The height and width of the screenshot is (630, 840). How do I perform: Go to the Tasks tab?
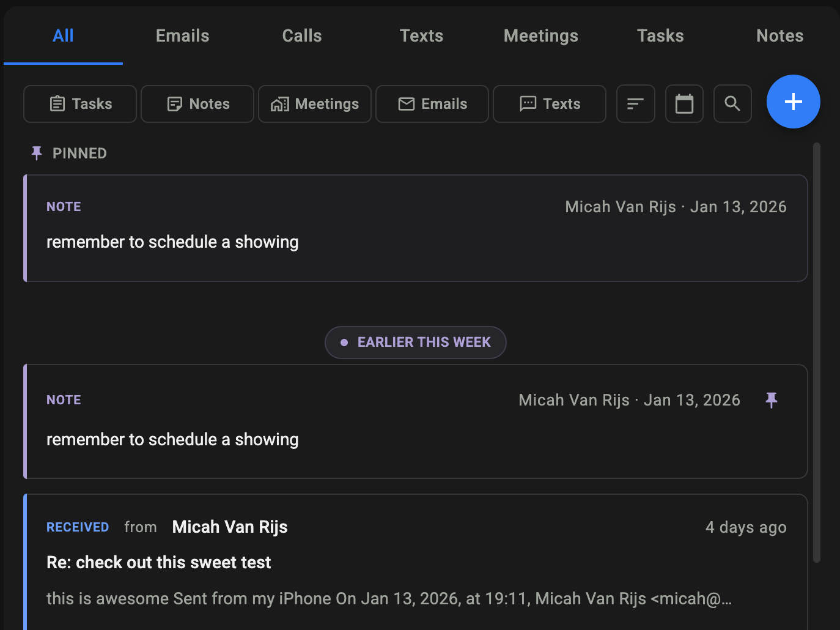click(x=660, y=36)
